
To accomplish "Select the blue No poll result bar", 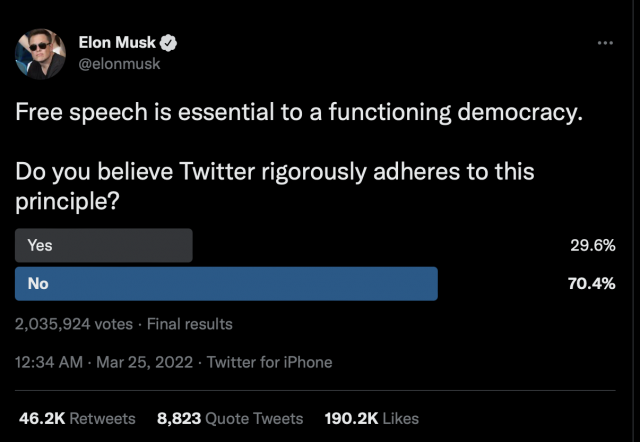I will click(226, 284).
